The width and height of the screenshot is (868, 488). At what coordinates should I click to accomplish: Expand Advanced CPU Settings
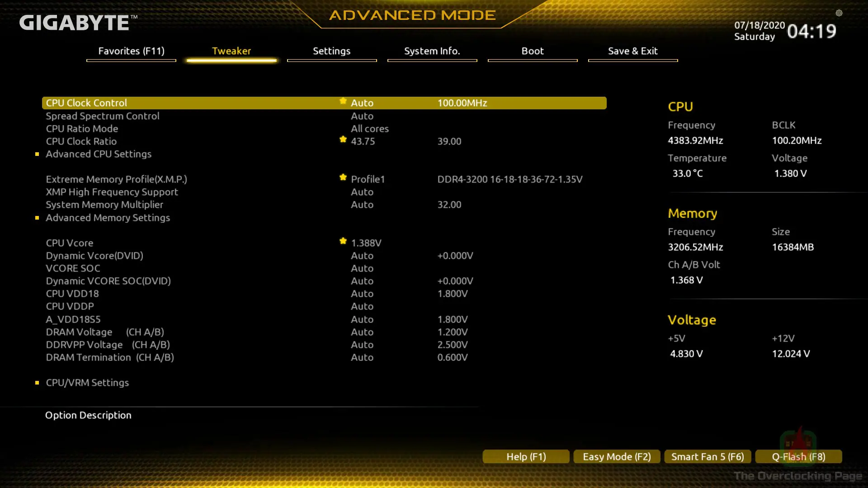click(99, 154)
